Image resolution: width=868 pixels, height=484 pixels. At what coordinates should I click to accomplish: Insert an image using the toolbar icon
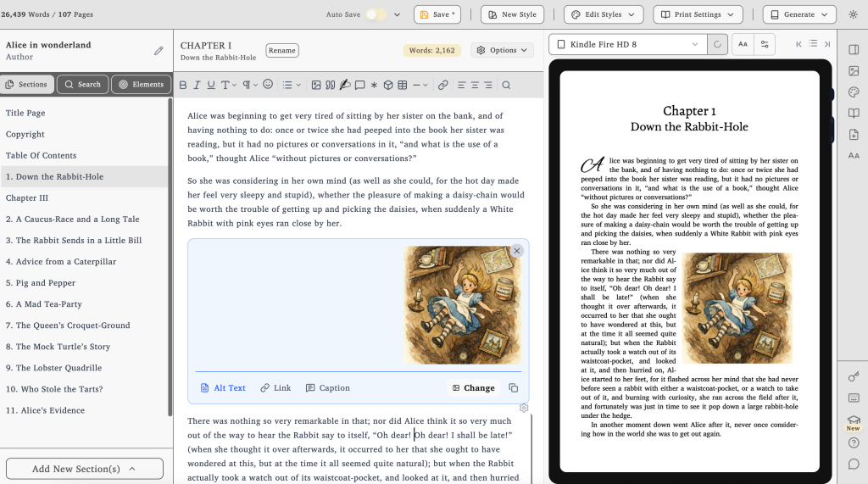coord(316,85)
